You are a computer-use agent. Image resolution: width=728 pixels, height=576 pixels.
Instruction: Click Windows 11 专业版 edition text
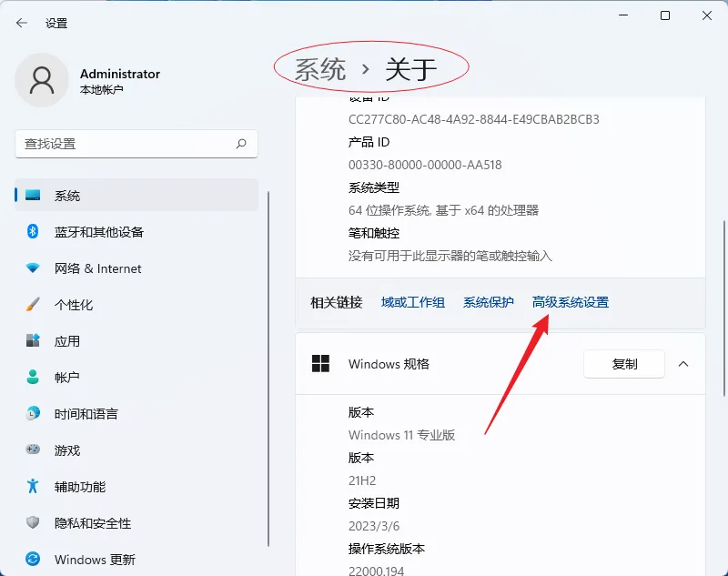click(401, 435)
